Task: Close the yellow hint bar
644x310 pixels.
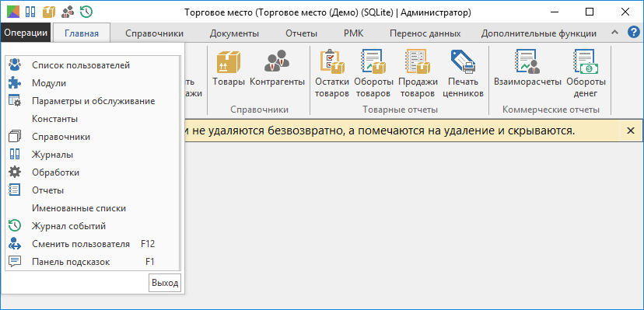Action: click(x=631, y=131)
